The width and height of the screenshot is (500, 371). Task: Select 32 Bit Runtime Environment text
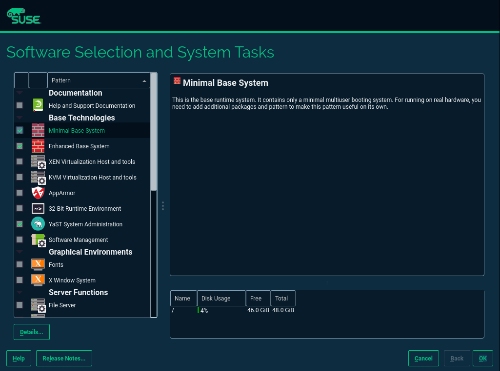(85, 209)
